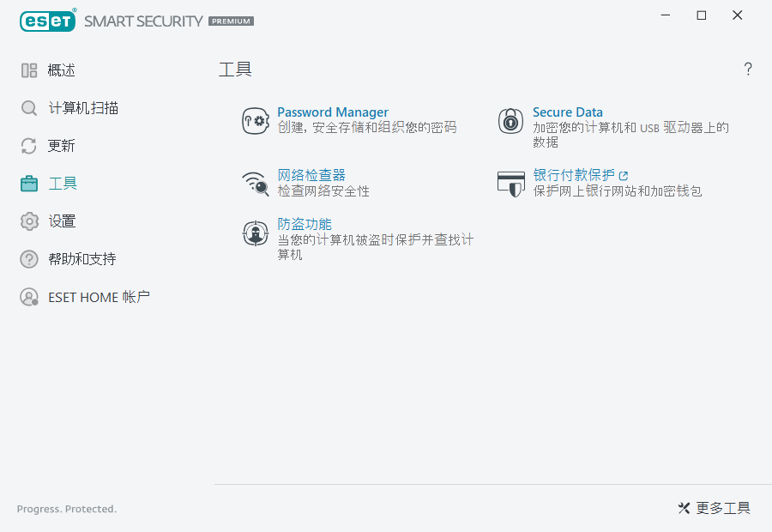Image resolution: width=772 pixels, height=532 pixels.
Task: Click the 更多工具 wrench icon
Action: (684, 508)
